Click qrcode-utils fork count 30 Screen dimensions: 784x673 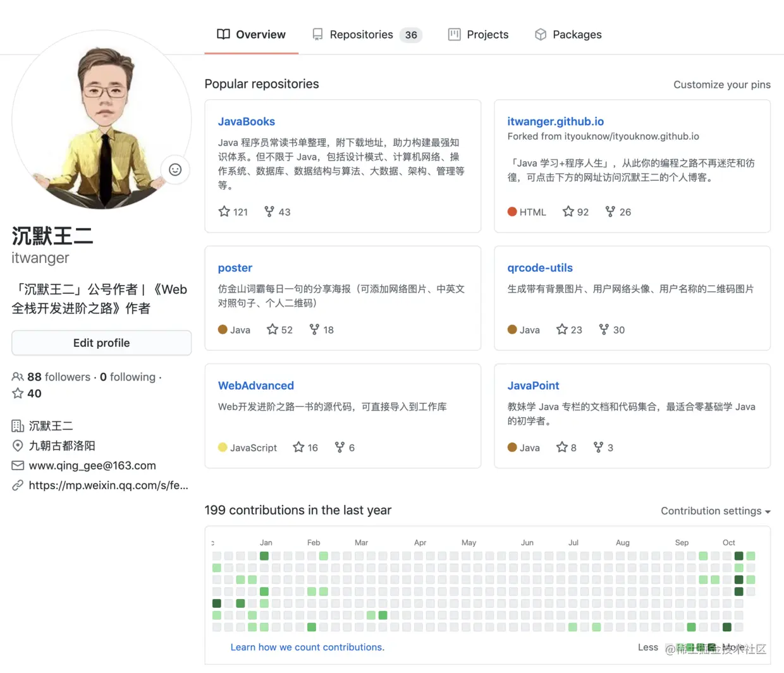(612, 329)
